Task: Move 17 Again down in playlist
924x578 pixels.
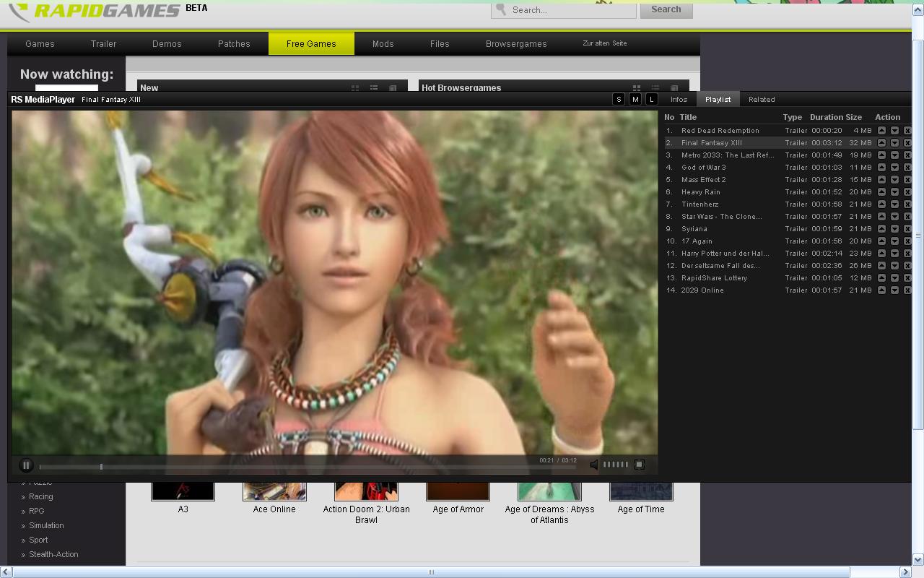Action: [894, 241]
